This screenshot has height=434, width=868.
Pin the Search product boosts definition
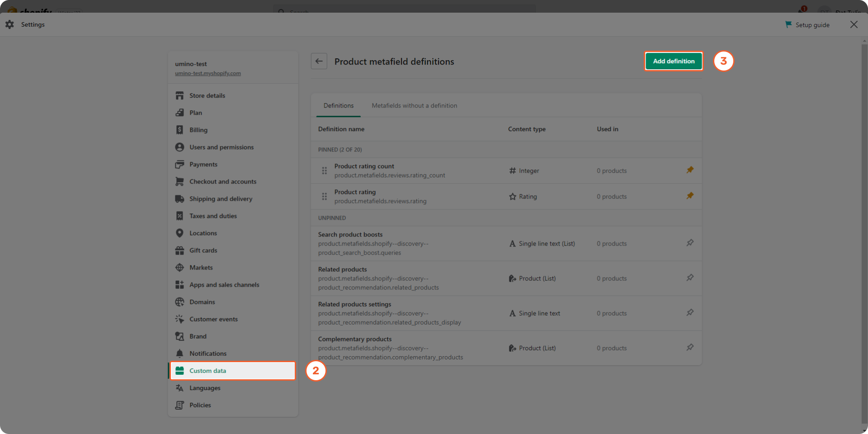[x=690, y=243]
